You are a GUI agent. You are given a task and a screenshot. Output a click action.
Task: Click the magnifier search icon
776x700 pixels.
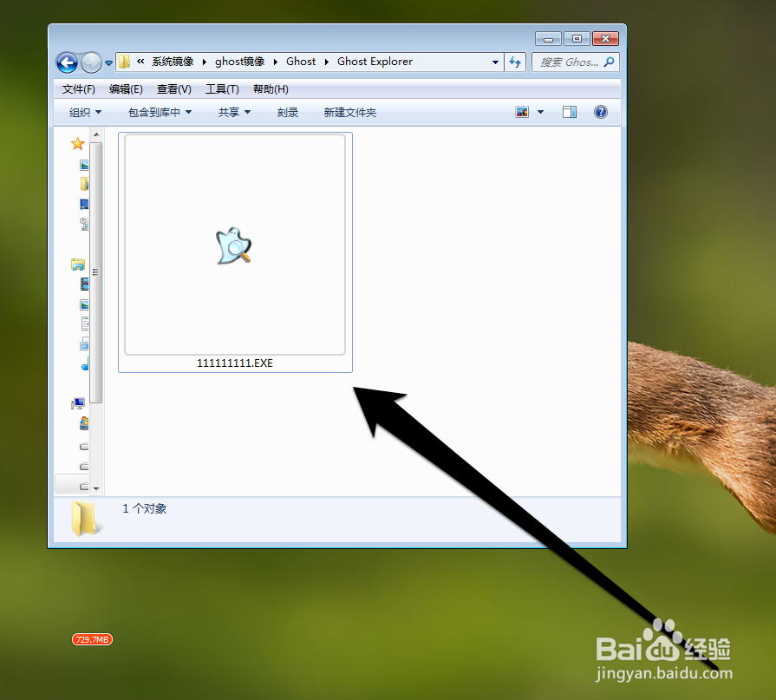[610, 62]
